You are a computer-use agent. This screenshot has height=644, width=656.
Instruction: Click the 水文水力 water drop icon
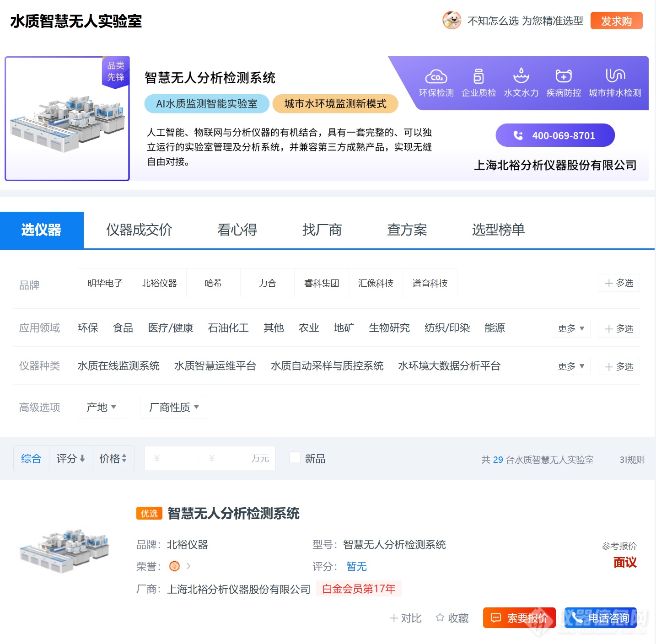[521, 75]
